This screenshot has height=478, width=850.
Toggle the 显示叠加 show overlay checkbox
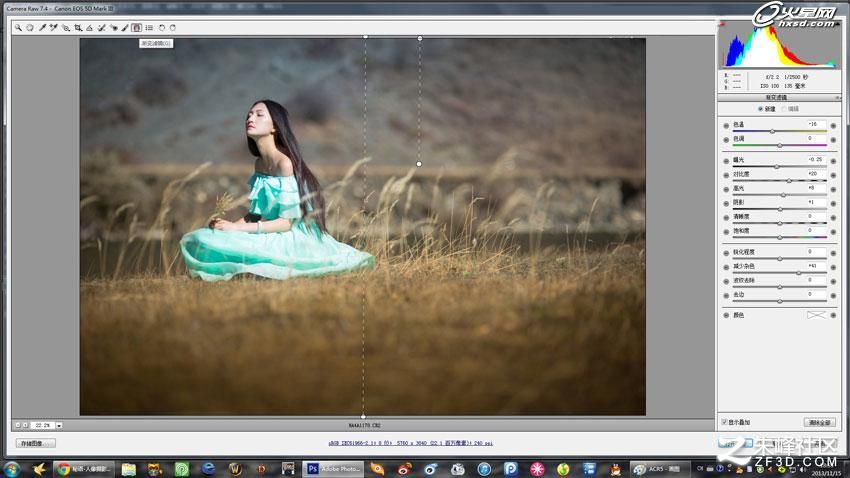[724, 422]
